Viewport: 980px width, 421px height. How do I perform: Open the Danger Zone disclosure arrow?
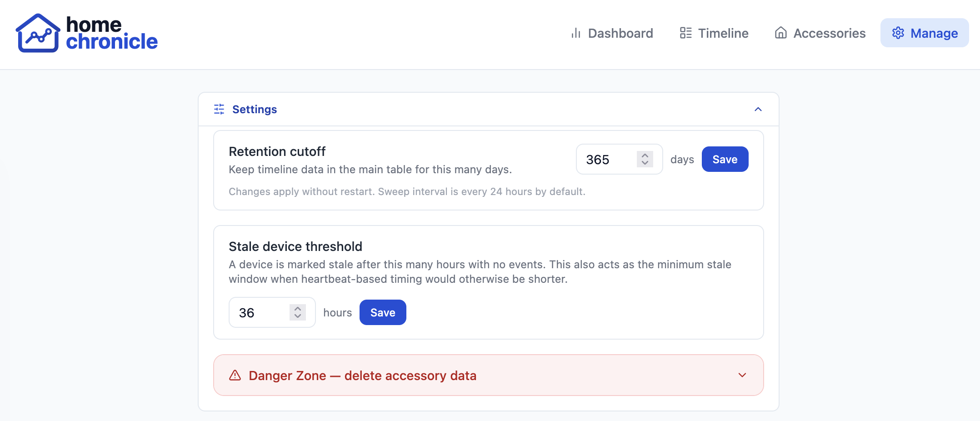742,375
